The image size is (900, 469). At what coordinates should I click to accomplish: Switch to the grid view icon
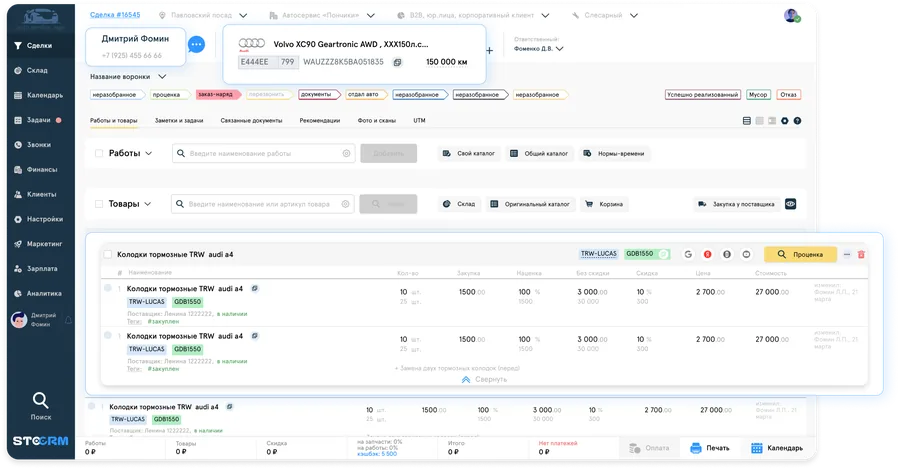point(759,121)
